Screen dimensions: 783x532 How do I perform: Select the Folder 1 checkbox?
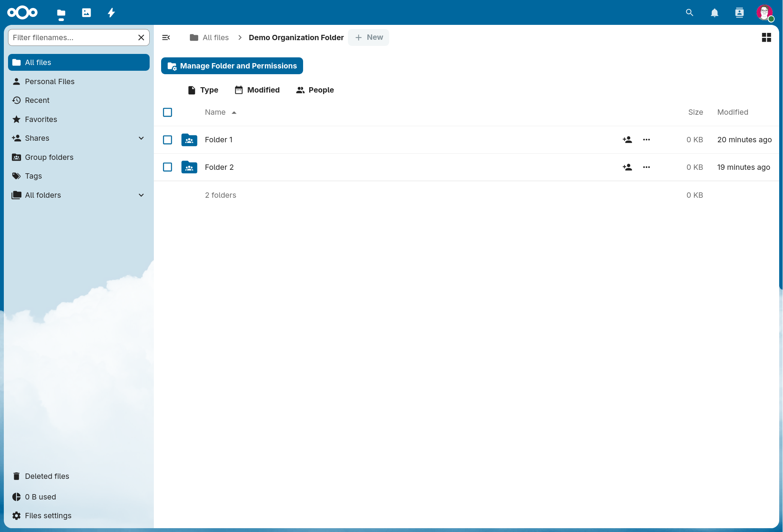tap(168, 140)
